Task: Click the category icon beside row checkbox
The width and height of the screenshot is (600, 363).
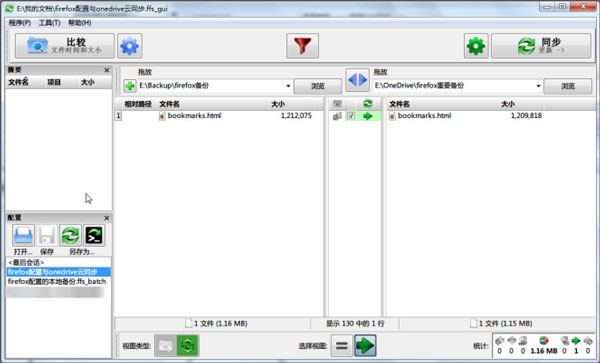Action: tap(337, 116)
